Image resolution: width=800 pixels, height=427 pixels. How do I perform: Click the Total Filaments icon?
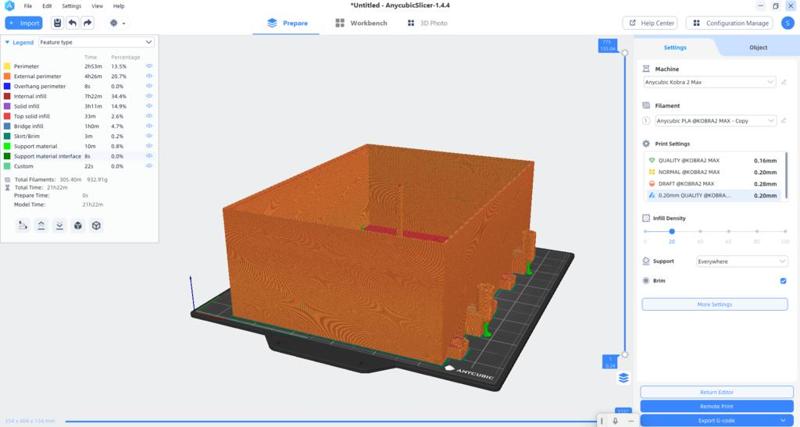point(7,180)
